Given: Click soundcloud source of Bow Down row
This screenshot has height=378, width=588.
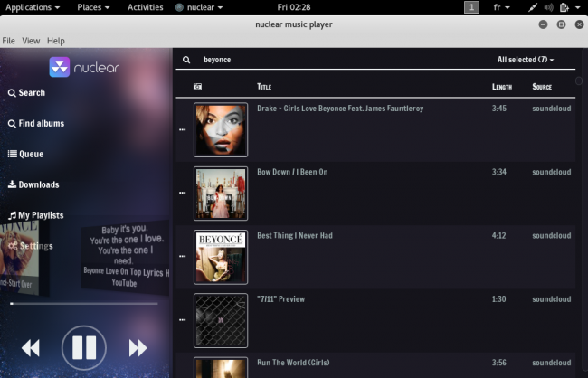Looking at the screenshot, I should tap(552, 172).
